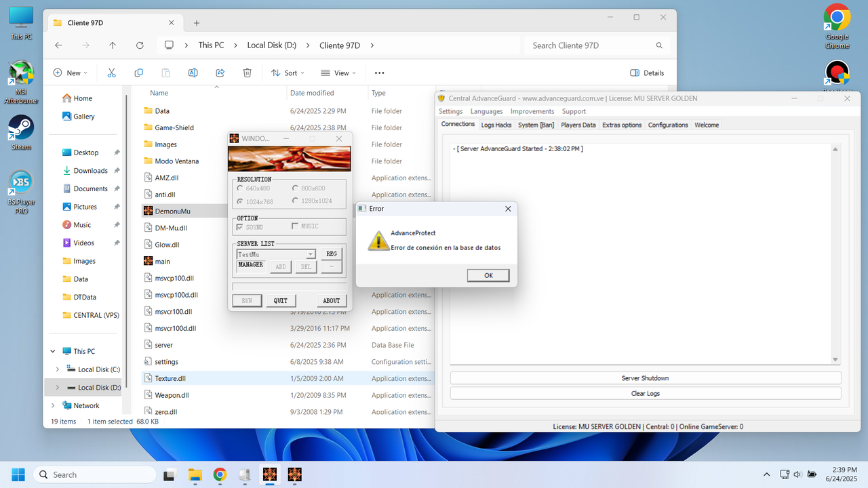The width and height of the screenshot is (868, 488).
Task: Expand chevron after Cliente 97D breadcrumb
Action: click(372, 45)
